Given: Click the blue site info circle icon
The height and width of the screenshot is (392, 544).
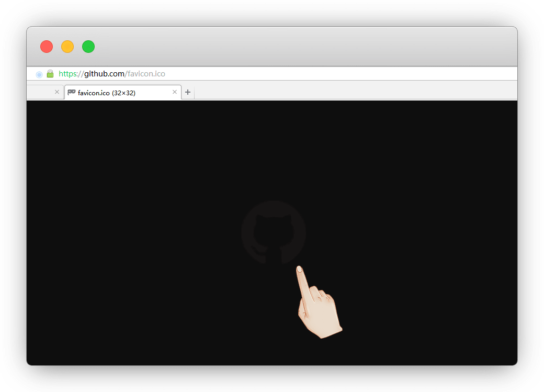Looking at the screenshot, I should pyautogui.click(x=39, y=74).
